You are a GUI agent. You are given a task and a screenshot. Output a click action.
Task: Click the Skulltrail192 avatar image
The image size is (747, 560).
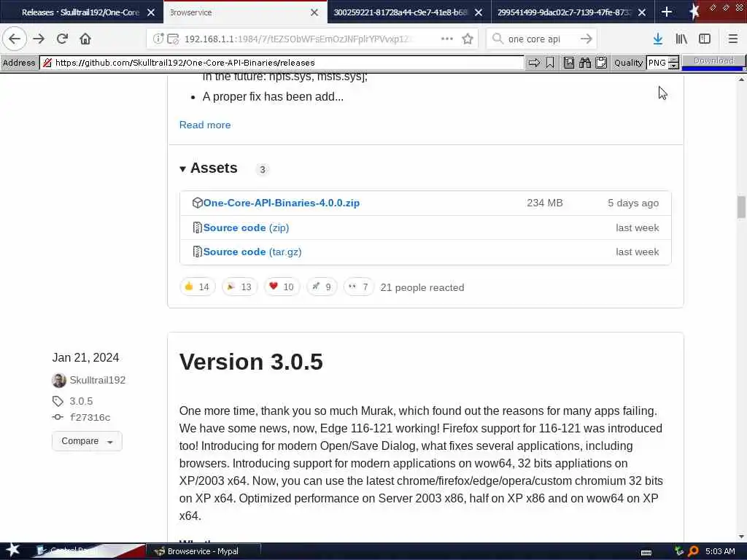59,380
